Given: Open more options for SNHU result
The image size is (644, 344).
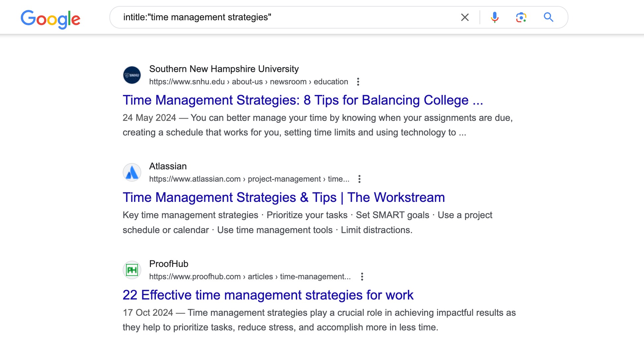Looking at the screenshot, I should tap(358, 82).
